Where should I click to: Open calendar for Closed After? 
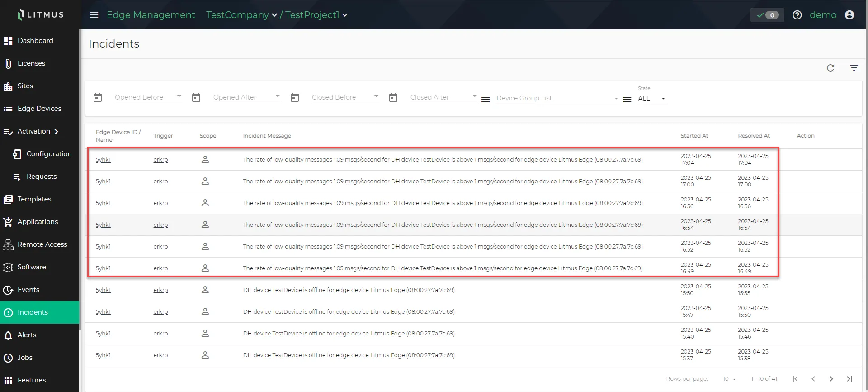pyautogui.click(x=393, y=97)
